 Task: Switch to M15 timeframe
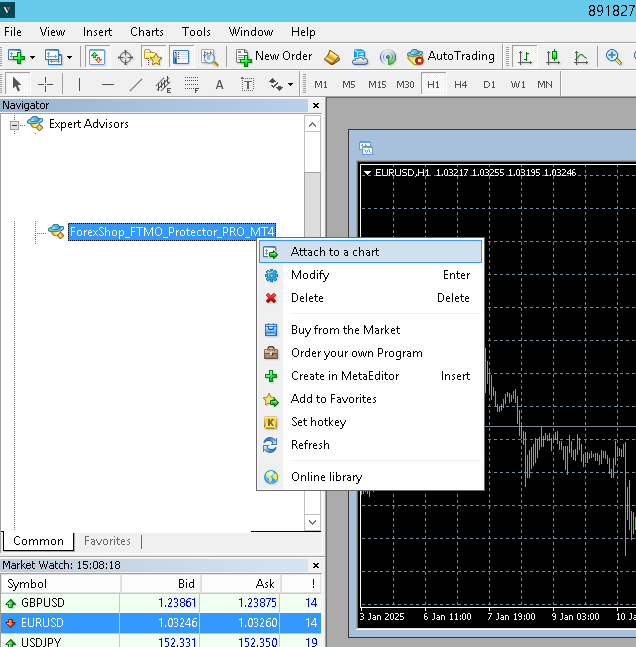click(377, 85)
